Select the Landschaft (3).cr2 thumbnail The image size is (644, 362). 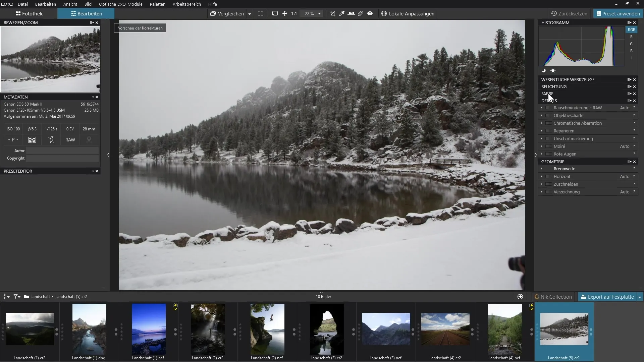tap(326, 329)
